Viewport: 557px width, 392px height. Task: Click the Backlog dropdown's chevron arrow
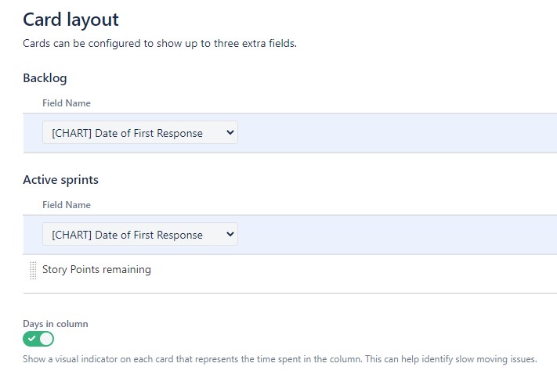(230, 133)
